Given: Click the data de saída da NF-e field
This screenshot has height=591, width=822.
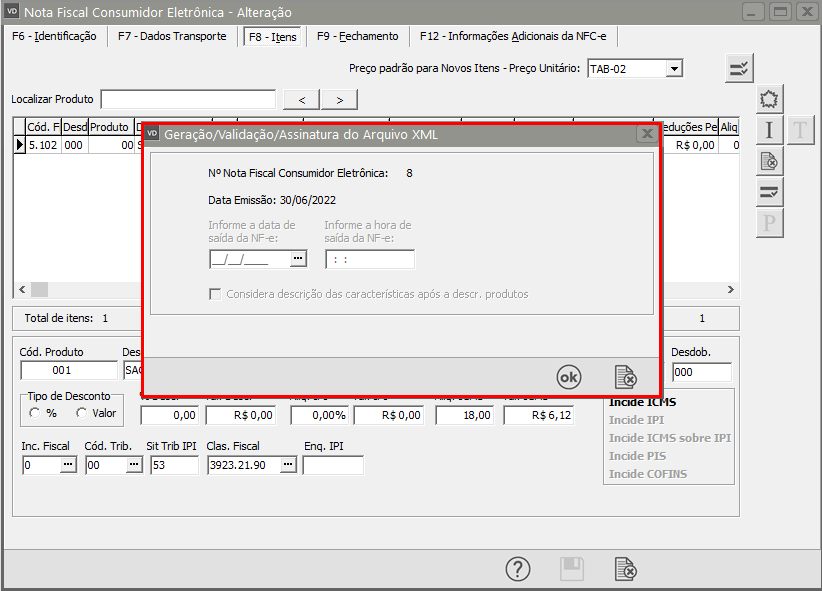Looking at the screenshot, I should [250, 259].
